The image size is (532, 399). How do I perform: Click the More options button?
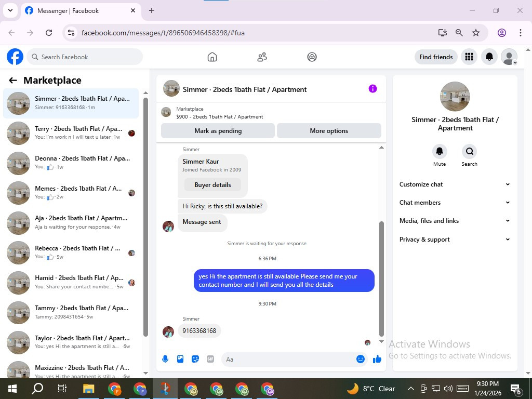coord(329,130)
